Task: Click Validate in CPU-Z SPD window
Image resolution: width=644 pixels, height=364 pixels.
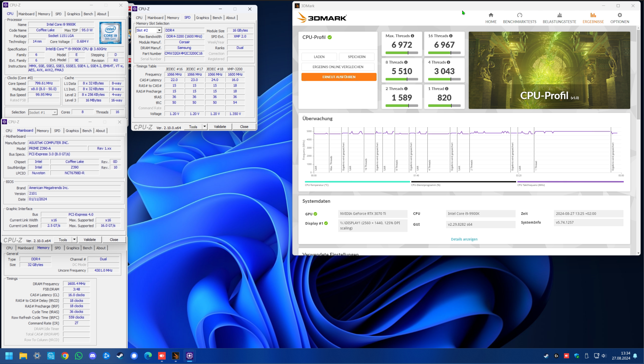Action: click(x=220, y=126)
